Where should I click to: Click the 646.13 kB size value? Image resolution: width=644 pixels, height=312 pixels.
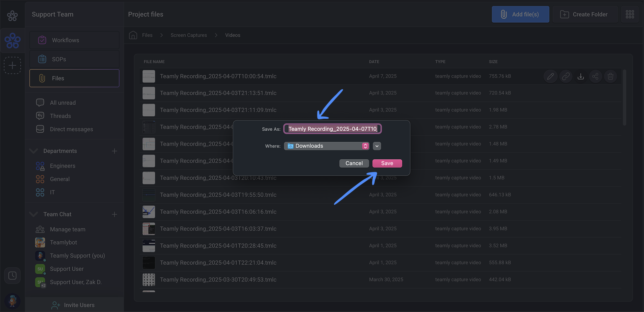point(500,195)
